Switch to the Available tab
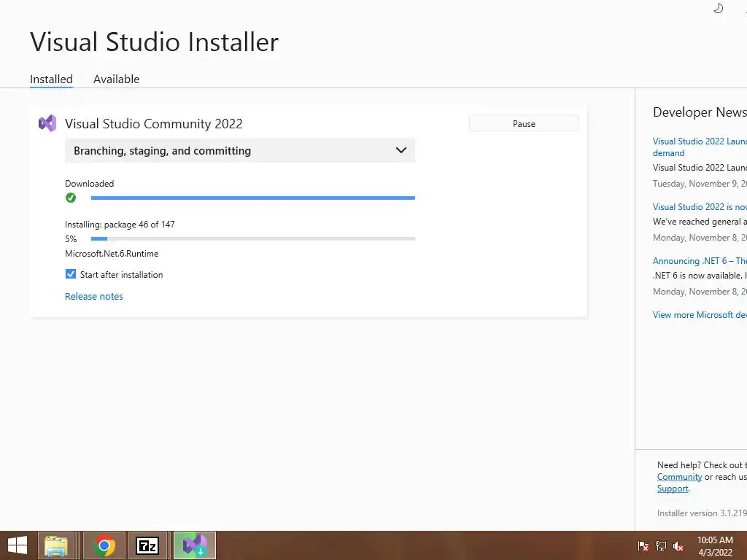The height and width of the screenshot is (560, 747). coord(116,79)
